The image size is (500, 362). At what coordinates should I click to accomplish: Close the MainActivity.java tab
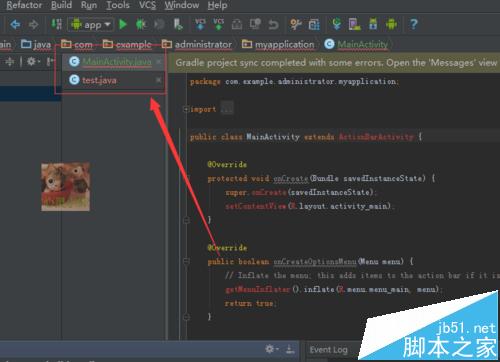[159, 61]
